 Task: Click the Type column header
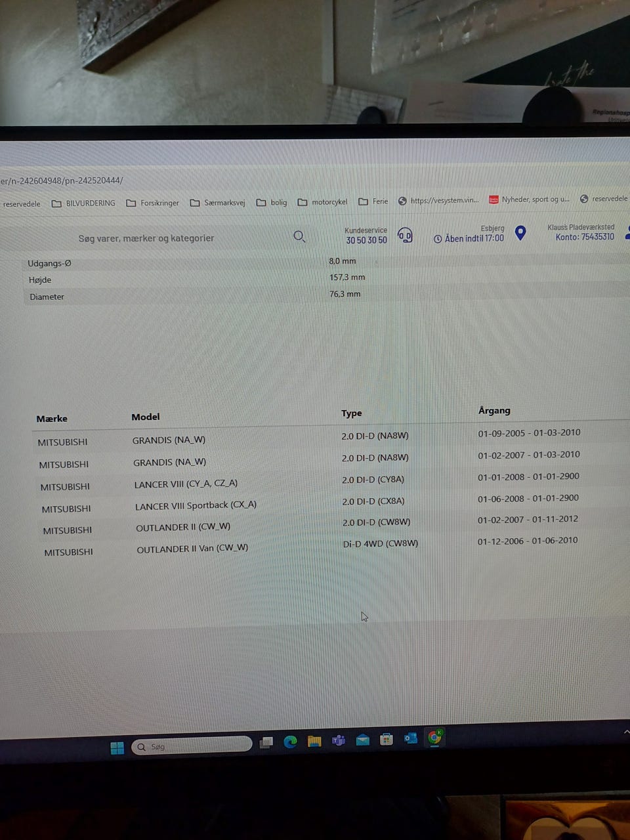[352, 413]
